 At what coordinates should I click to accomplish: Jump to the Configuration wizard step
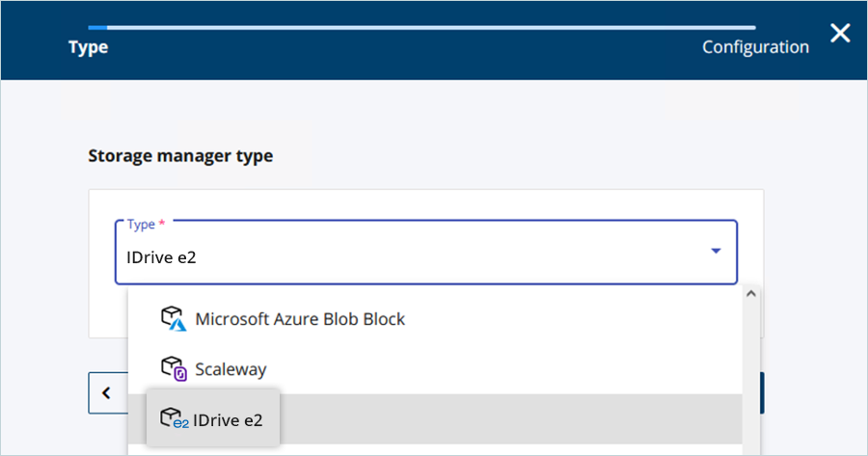click(x=755, y=47)
